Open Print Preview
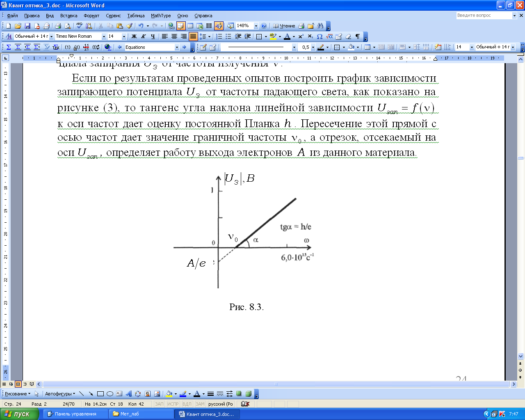Screen dimensions: 525x420 pos(67,26)
